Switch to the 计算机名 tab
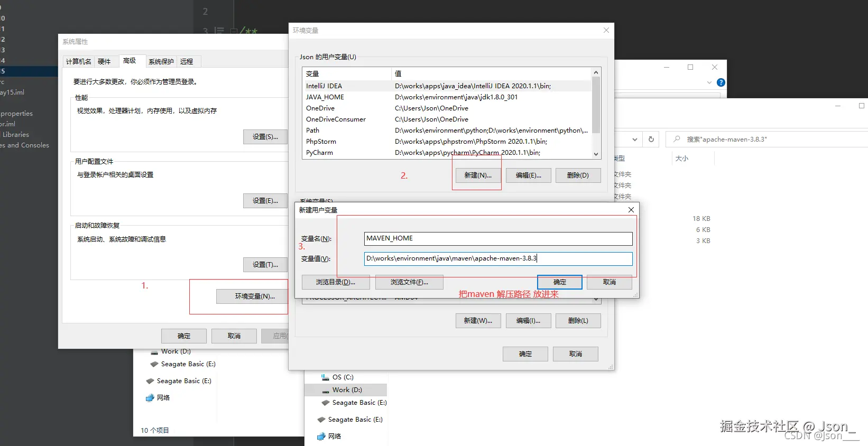 click(x=78, y=62)
